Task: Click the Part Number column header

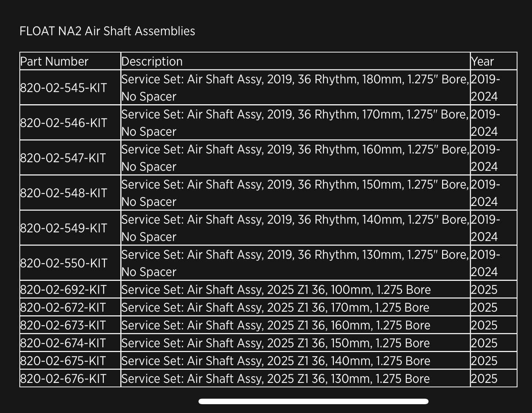Action: pyautogui.click(x=54, y=61)
